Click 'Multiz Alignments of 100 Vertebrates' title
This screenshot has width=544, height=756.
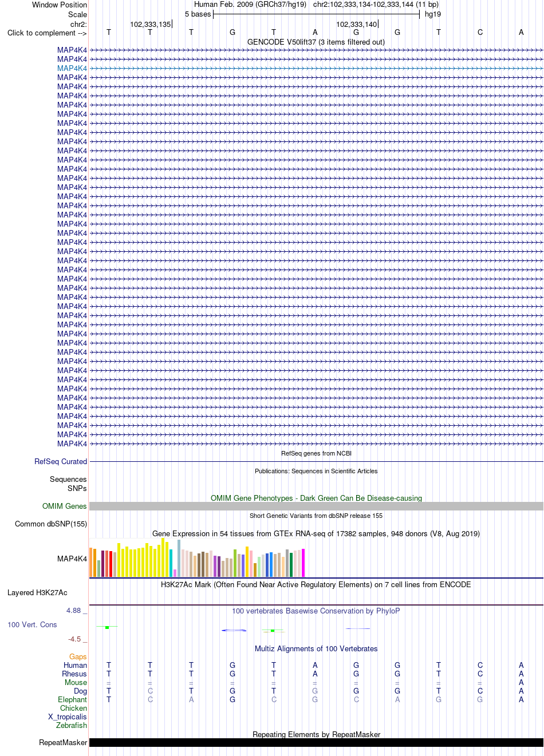click(316, 648)
